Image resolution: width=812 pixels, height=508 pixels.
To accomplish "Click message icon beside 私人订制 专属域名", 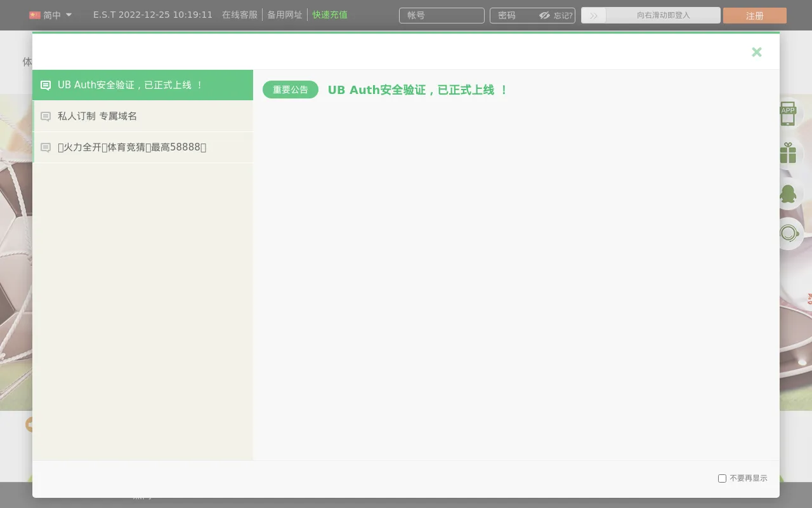I will [x=46, y=116].
